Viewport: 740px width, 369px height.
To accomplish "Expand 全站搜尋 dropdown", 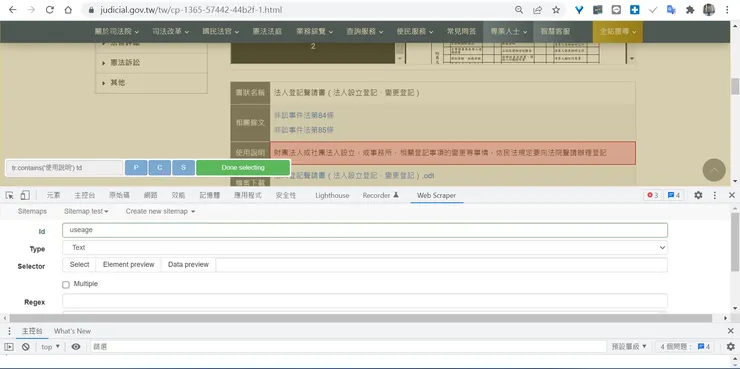I will coord(618,32).
